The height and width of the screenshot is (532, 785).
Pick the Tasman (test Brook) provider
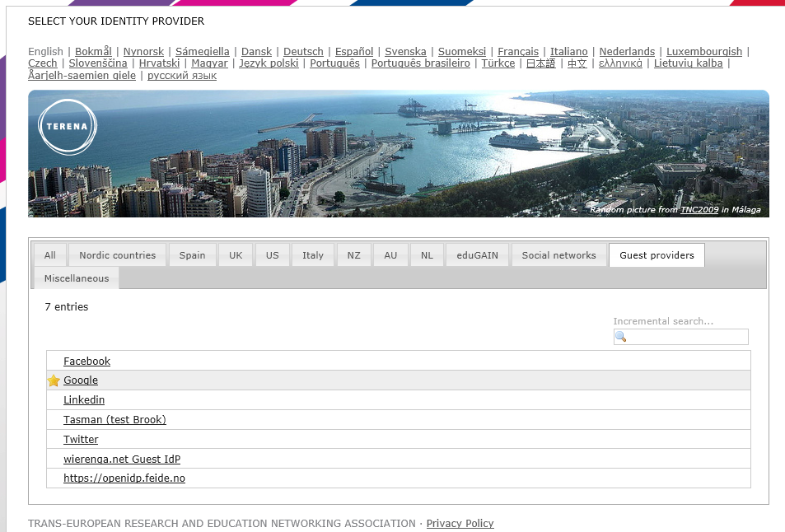coord(114,419)
